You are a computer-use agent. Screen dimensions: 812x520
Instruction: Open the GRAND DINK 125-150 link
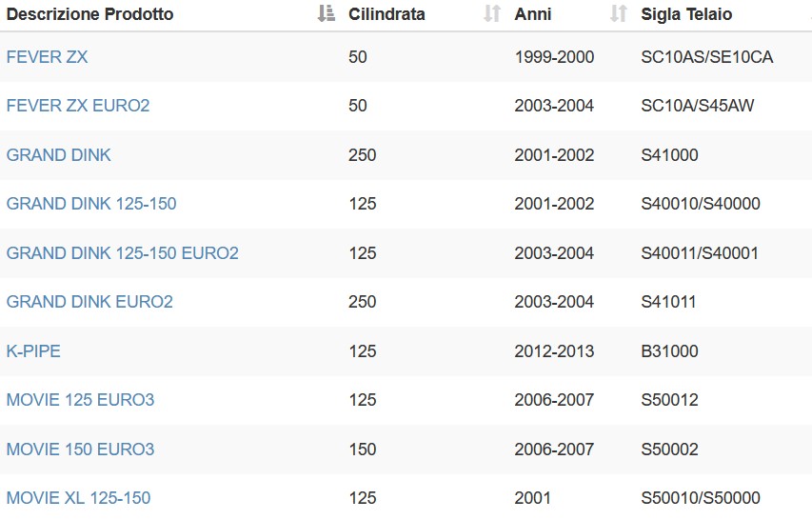[91, 204]
